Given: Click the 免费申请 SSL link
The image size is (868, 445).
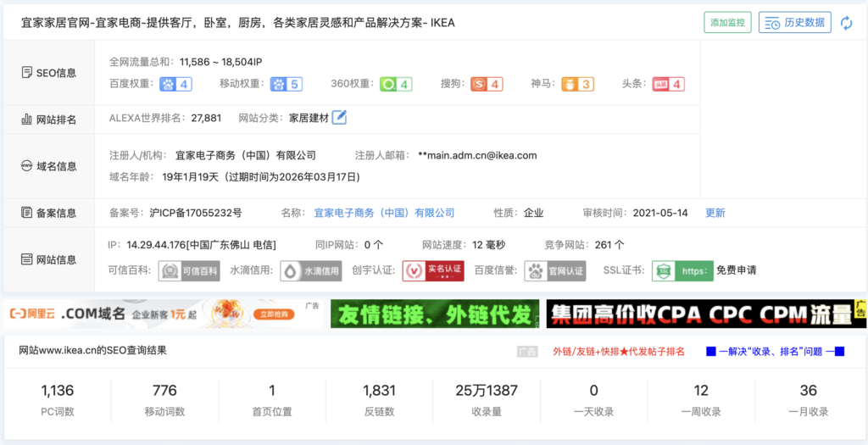Looking at the screenshot, I should [x=737, y=270].
